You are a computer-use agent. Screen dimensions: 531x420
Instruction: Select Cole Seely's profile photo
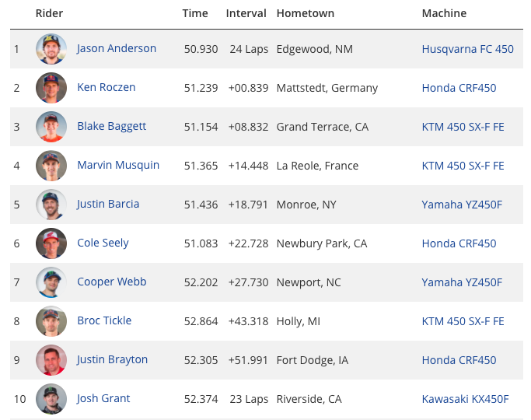coord(51,243)
